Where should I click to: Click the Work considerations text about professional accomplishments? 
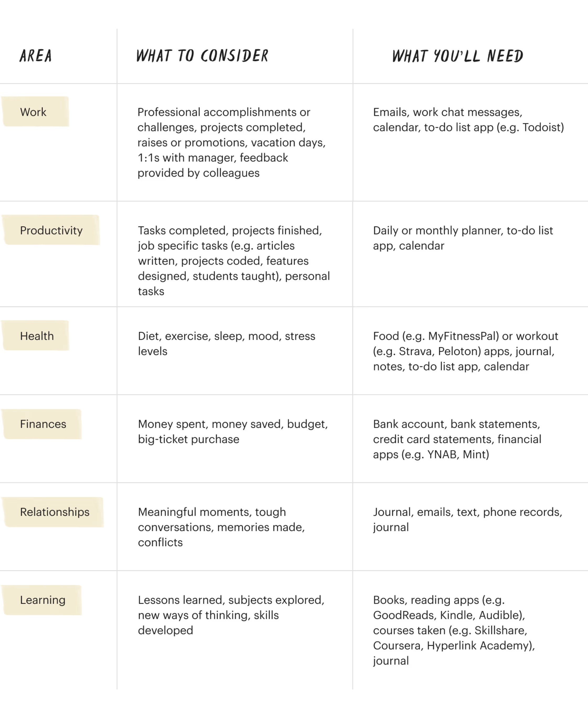(x=232, y=142)
